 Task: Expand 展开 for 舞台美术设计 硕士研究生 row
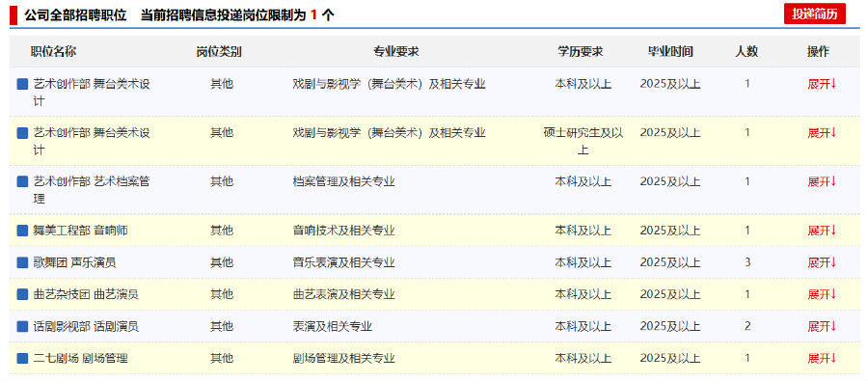[822, 133]
